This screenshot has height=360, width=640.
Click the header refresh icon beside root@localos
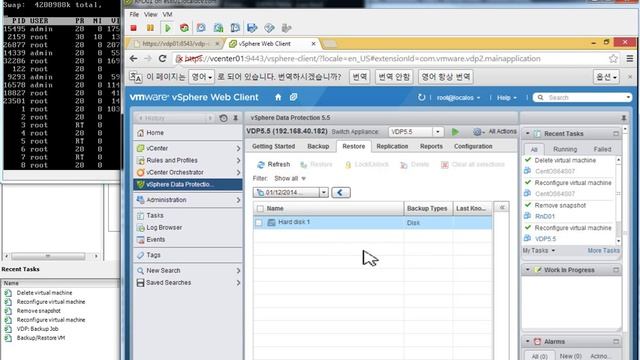coord(421,98)
